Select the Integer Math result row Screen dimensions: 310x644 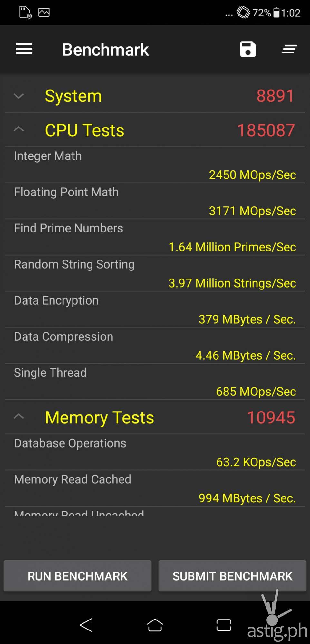pyautogui.click(x=155, y=165)
